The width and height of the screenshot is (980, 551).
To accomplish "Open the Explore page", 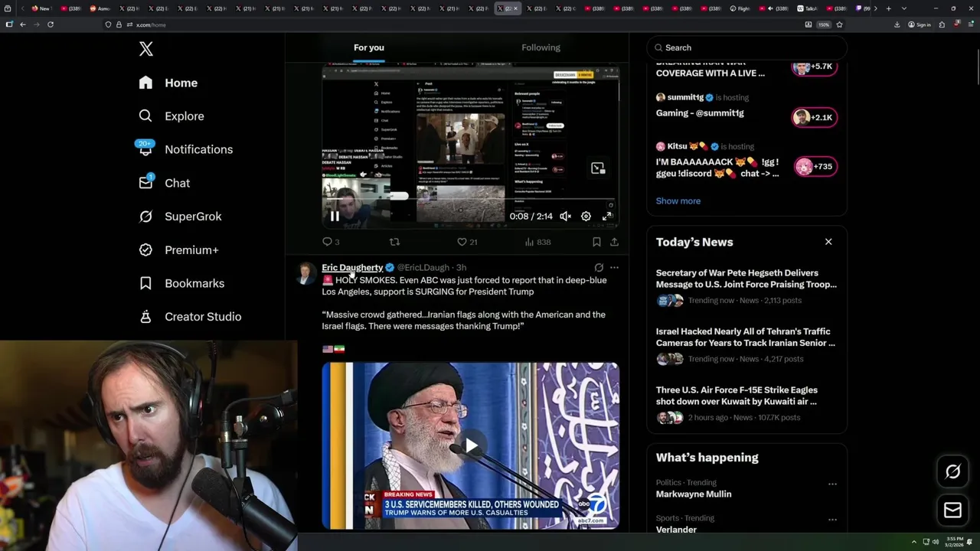I will click(x=171, y=116).
